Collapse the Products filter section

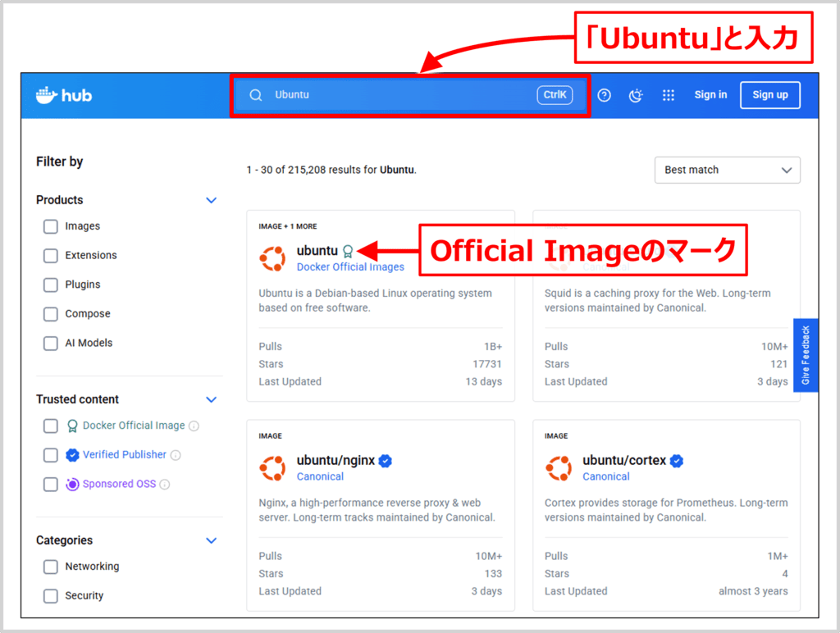tap(211, 200)
